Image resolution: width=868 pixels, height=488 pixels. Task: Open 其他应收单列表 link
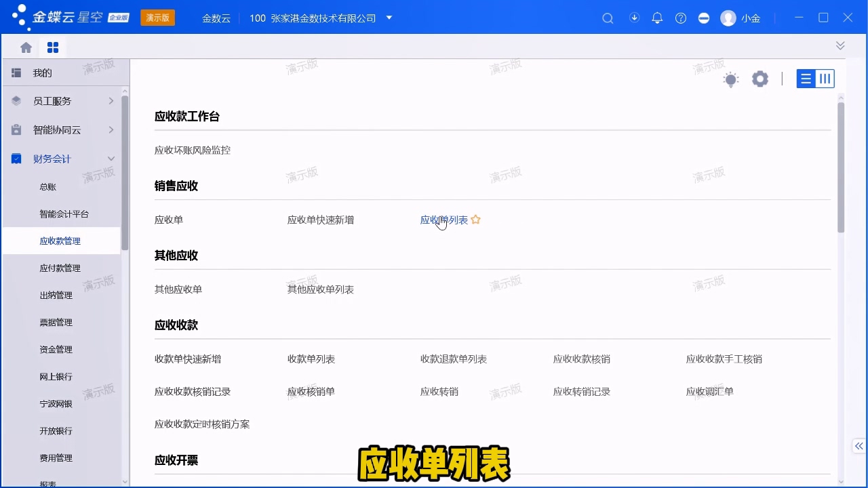coord(321,289)
